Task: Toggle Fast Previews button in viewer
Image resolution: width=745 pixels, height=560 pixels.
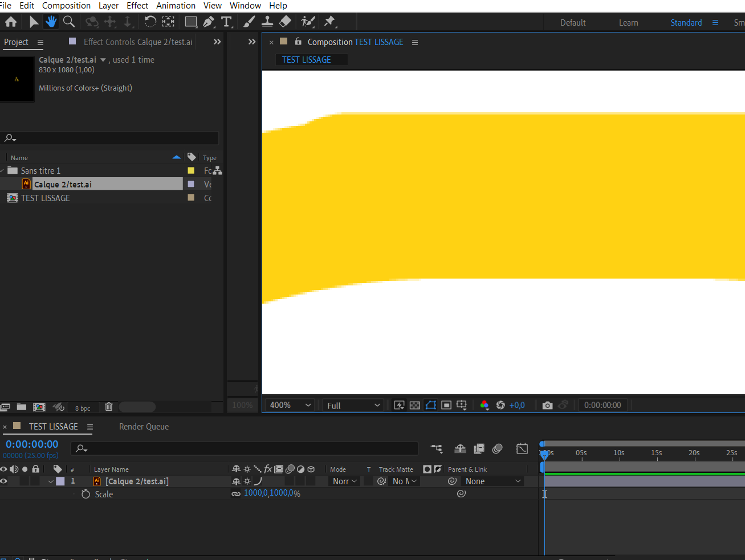Action: point(400,405)
